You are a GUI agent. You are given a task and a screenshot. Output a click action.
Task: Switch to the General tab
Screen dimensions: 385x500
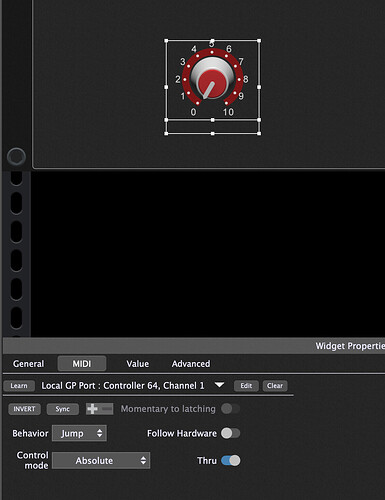pos(28,363)
